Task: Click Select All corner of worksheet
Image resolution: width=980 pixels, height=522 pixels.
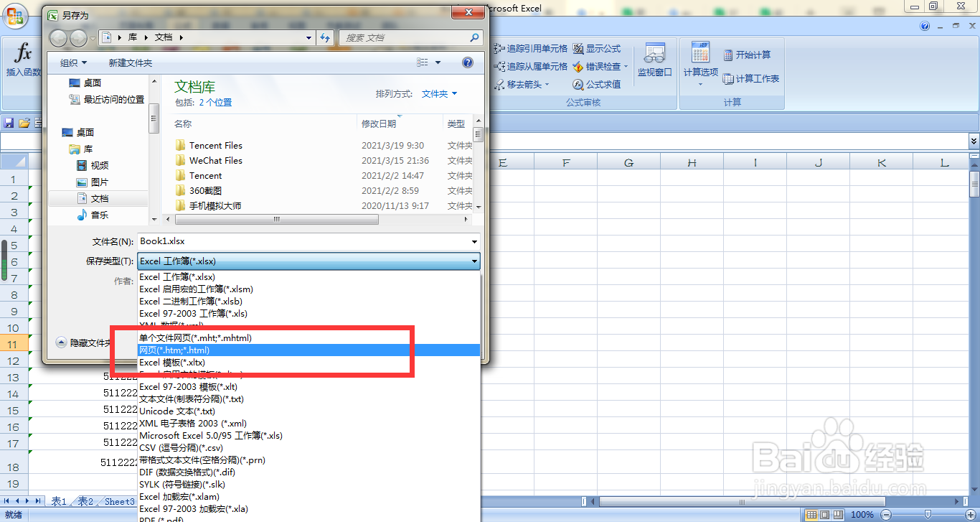Action: (x=14, y=162)
